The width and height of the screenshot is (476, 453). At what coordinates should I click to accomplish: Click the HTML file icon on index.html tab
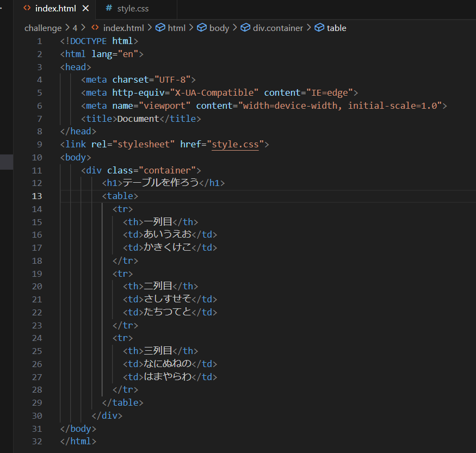pos(27,8)
